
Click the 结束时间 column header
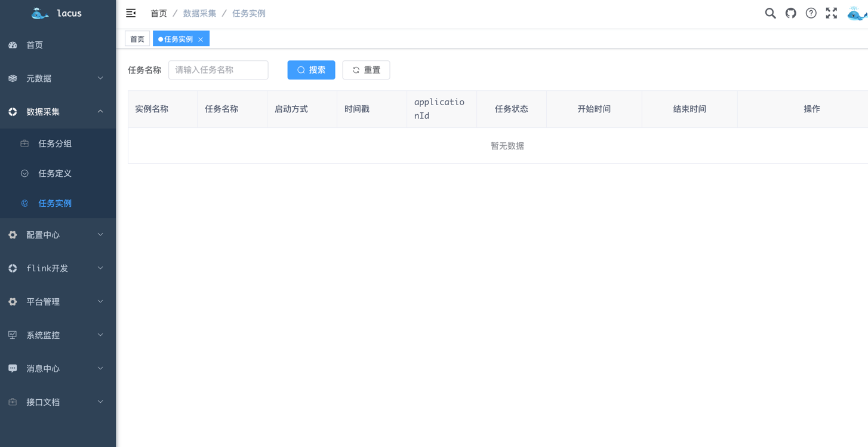tap(690, 109)
